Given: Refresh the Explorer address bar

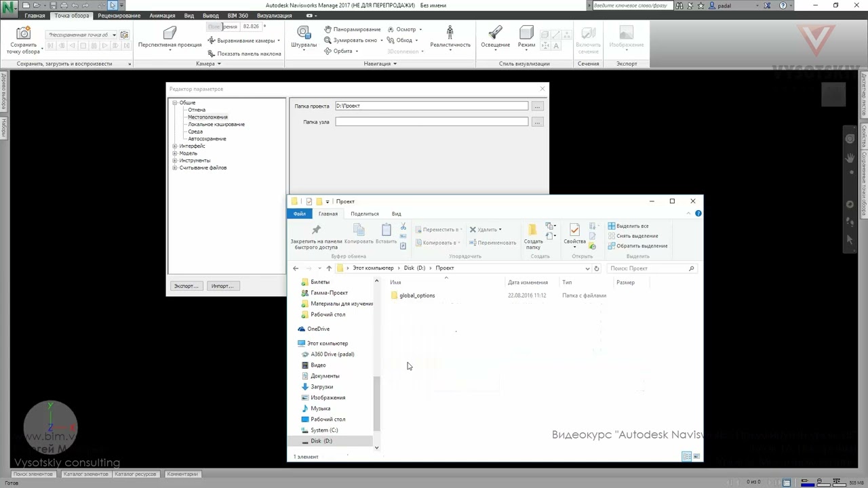Looking at the screenshot, I should pos(597,268).
